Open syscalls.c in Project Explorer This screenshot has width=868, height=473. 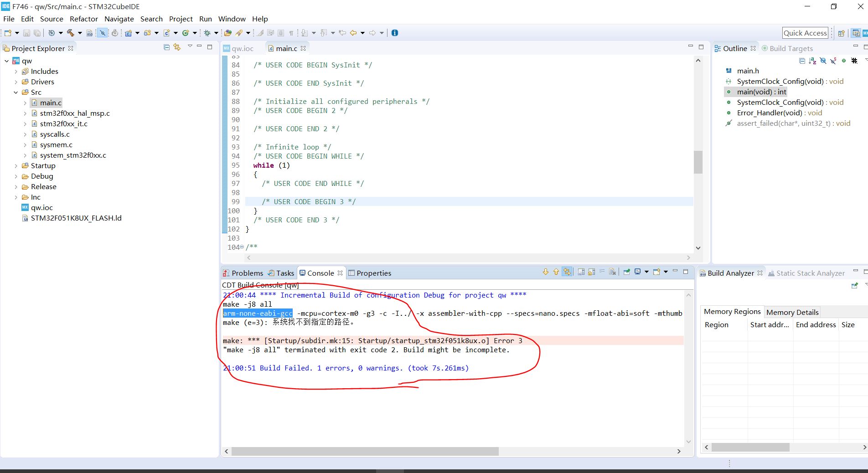pyautogui.click(x=55, y=134)
